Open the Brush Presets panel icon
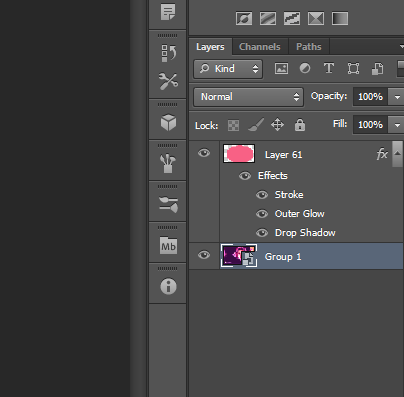Viewport: 404px width, 397px height. tap(168, 163)
